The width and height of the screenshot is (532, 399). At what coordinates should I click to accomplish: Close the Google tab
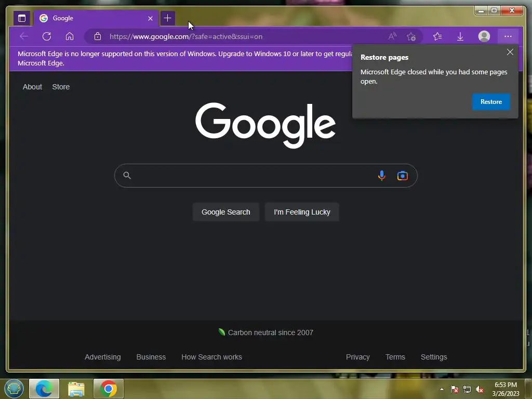(150, 18)
